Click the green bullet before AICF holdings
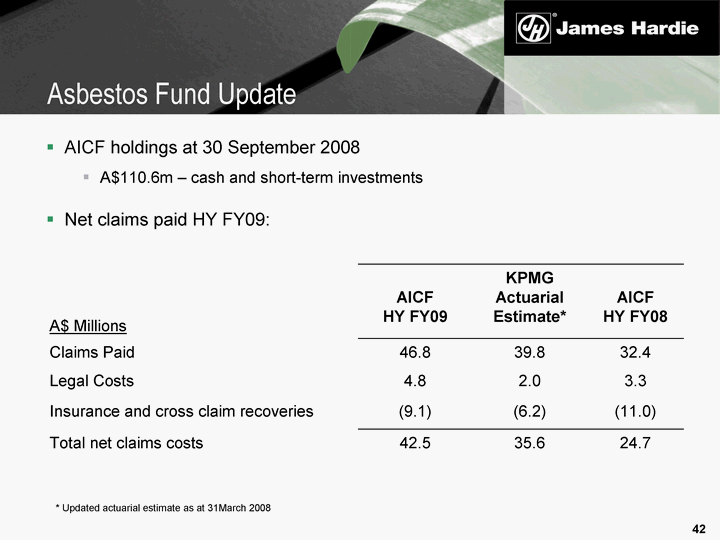The width and height of the screenshot is (720, 540). point(51,147)
